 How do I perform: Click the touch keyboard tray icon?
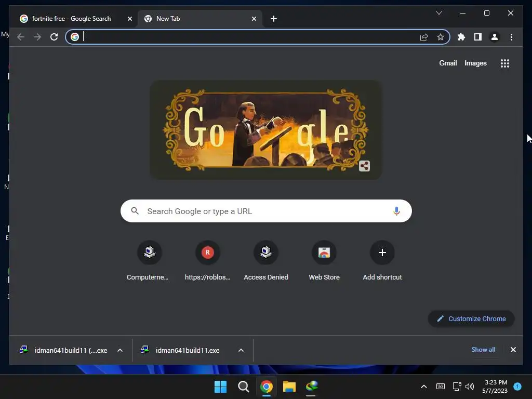(441, 387)
